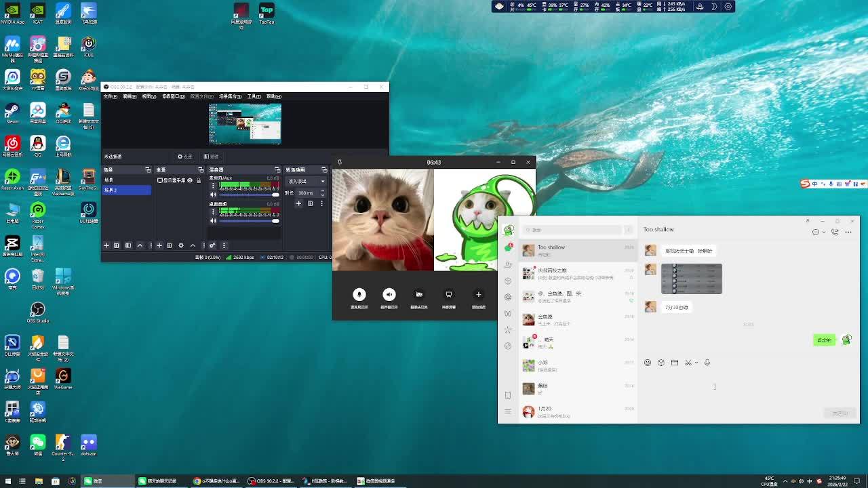This screenshot has height=488, width=868.
Task: Open the emoji picker in WeChat chat
Action: 648,363
